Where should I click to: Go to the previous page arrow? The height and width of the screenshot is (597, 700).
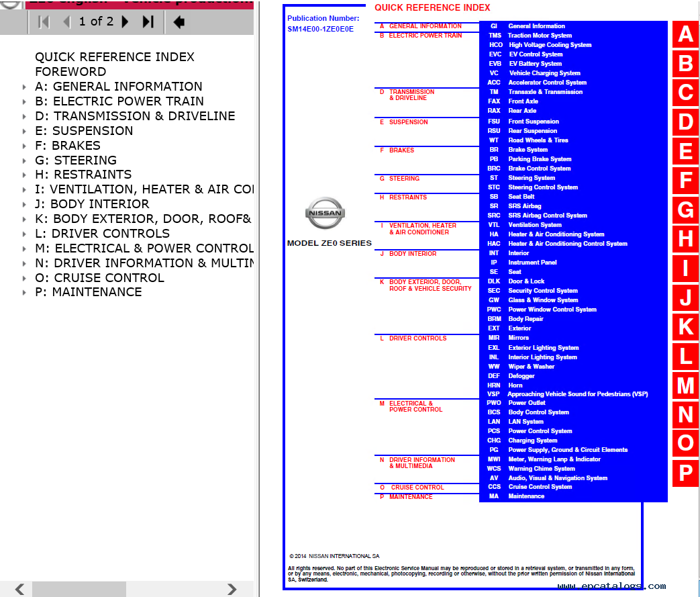point(66,21)
